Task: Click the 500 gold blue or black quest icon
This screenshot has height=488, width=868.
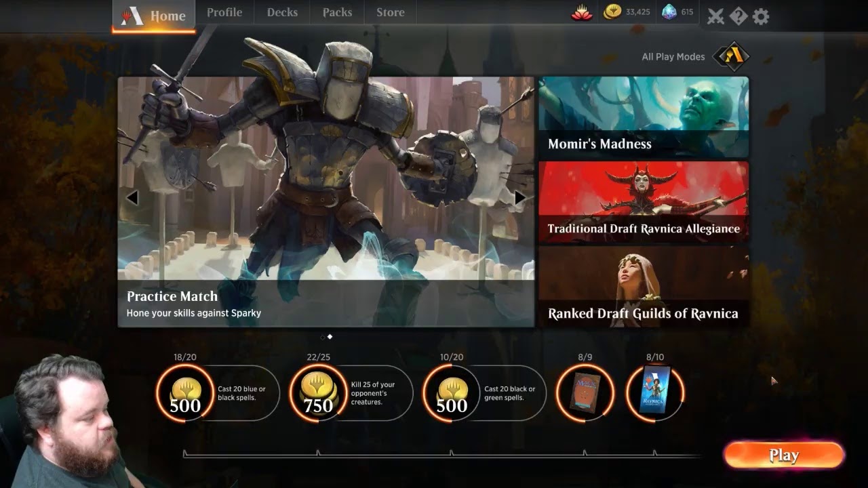Action: pyautogui.click(x=185, y=393)
